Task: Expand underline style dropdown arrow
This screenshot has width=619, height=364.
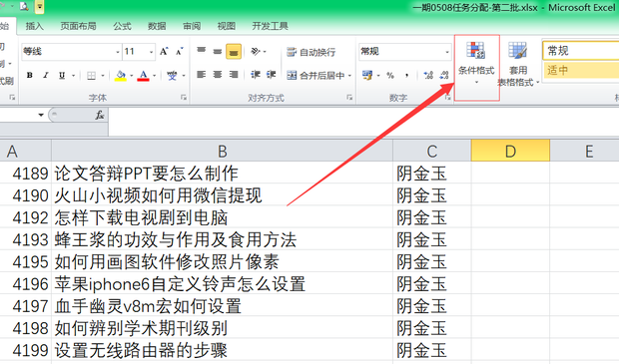Action: [73, 76]
